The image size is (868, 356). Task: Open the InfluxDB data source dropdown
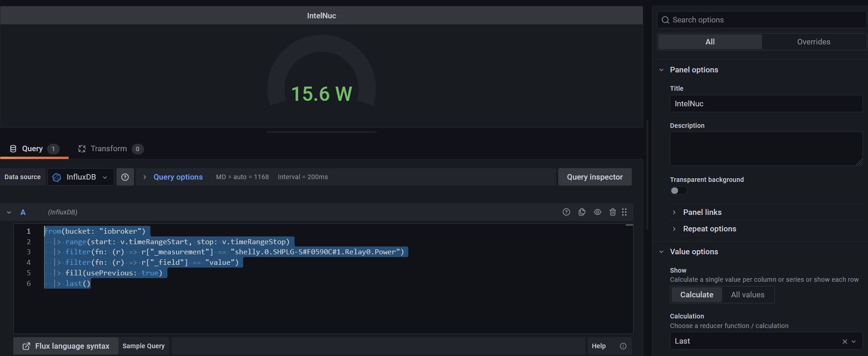coord(81,177)
